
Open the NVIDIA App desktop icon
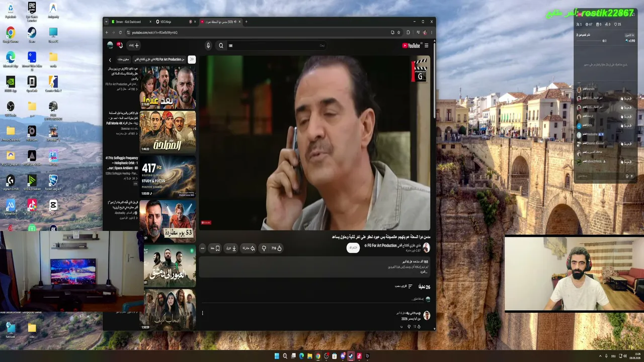11,83
